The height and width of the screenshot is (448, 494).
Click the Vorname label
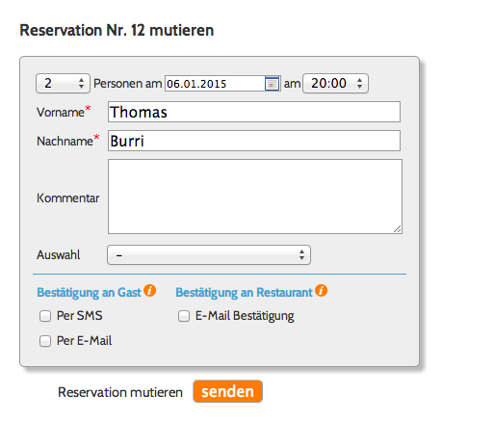61,113
